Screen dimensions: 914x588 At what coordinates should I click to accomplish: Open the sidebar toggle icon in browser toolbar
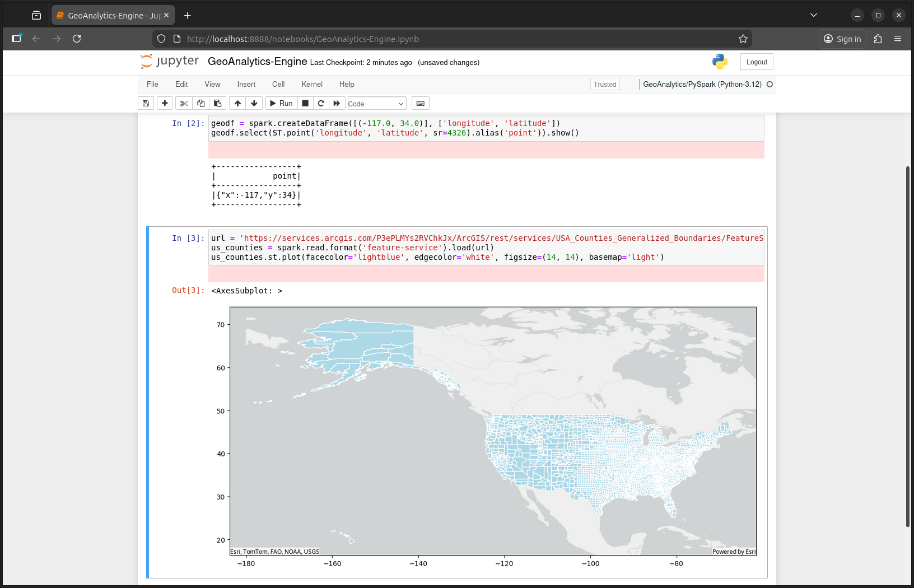point(16,39)
